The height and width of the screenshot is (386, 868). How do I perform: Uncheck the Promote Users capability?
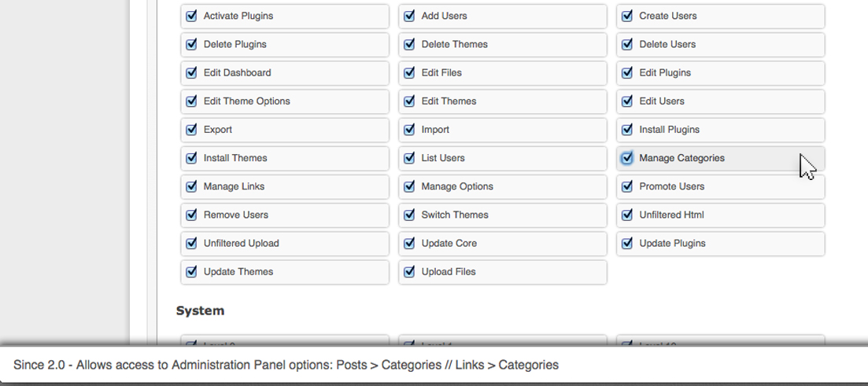tap(627, 186)
